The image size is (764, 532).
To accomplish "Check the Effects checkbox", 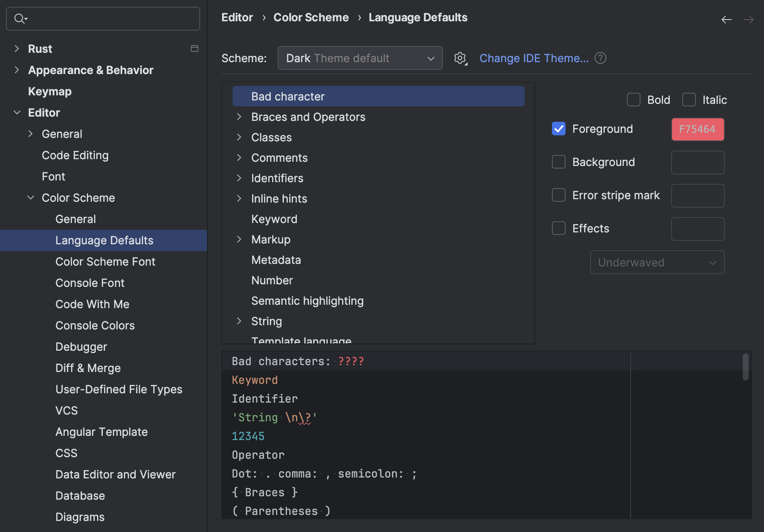I will pyautogui.click(x=559, y=229).
